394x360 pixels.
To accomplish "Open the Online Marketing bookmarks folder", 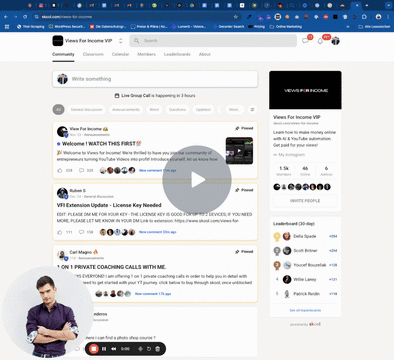I will pos(286,26).
